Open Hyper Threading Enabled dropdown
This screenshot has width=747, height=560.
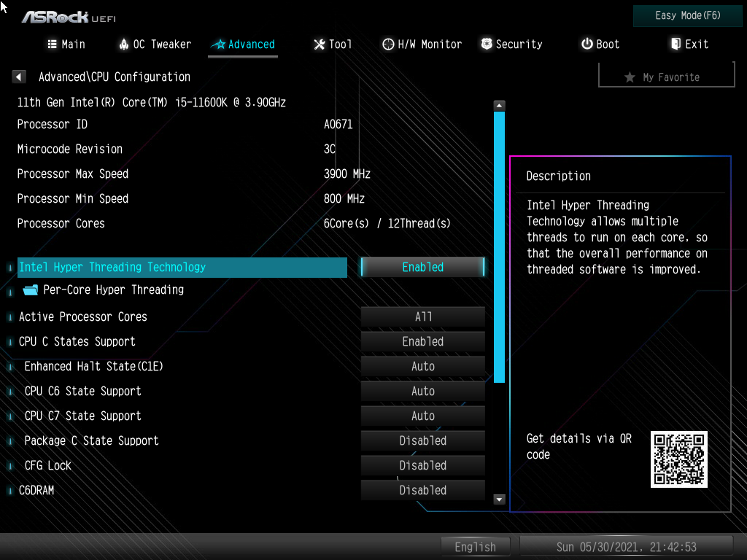(x=423, y=267)
